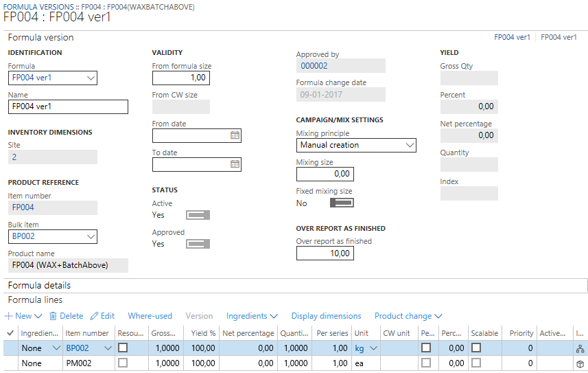Collapse the Formula version section header
This screenshot has height=373, width=588.
40,38
